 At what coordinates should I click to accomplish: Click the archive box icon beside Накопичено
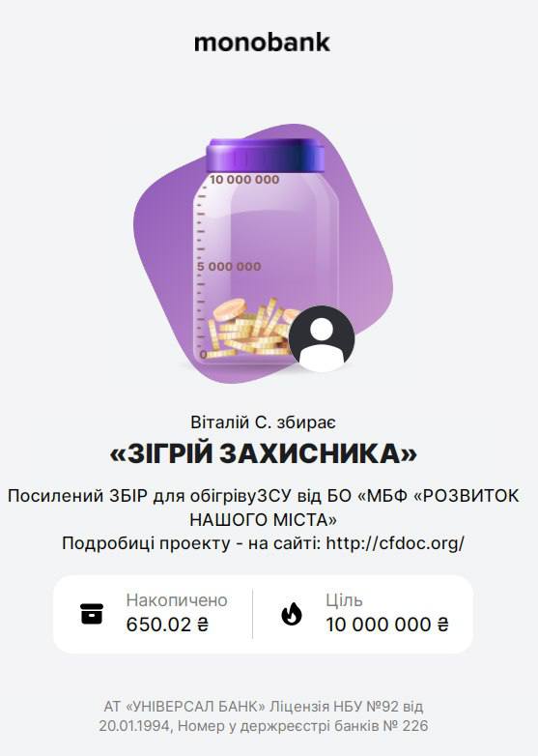(x=92, y=614)
